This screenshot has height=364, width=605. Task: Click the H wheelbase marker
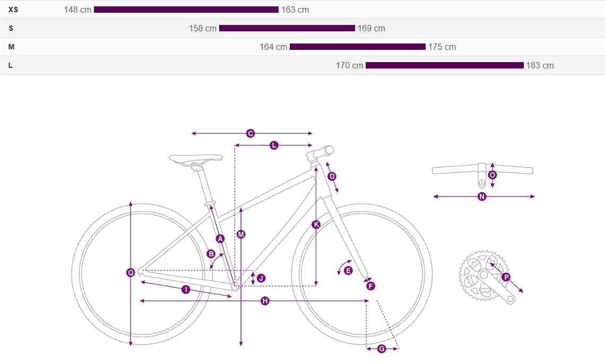click(265, 301)
